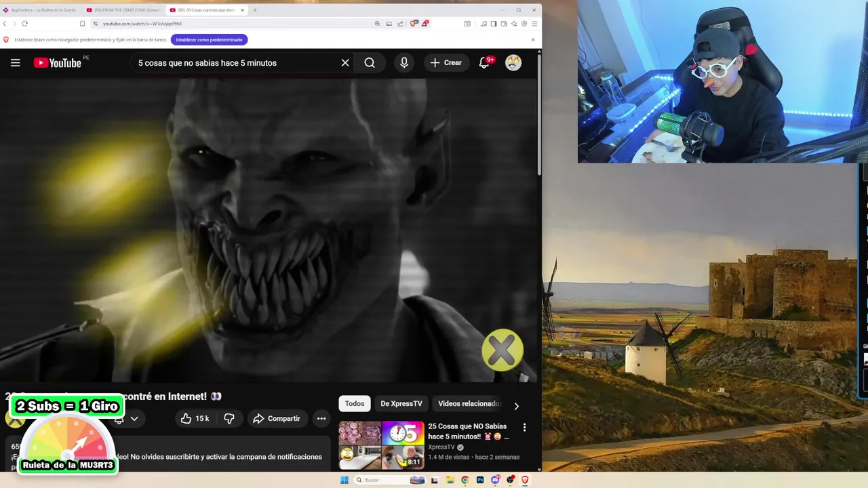This screenshot has height=488, width=868.
Task: Open Photoshop from the taskbar
Action: coord(480,480)
